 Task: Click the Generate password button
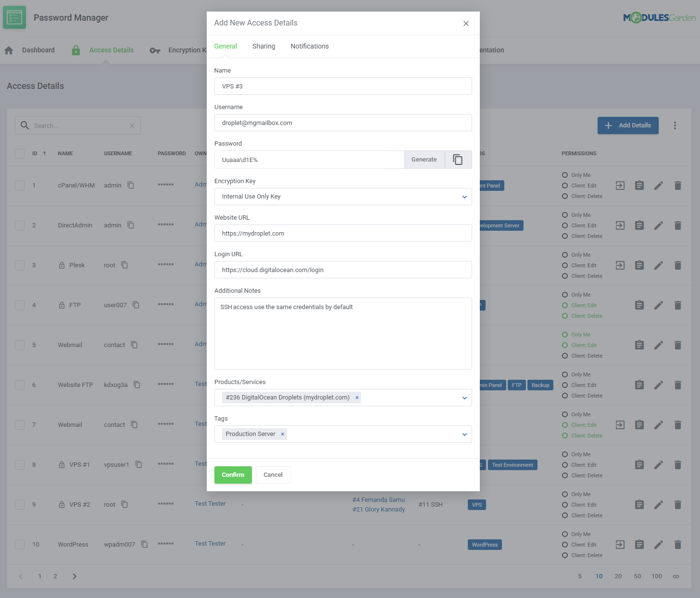pyautogui.click(x=424, y=160)
